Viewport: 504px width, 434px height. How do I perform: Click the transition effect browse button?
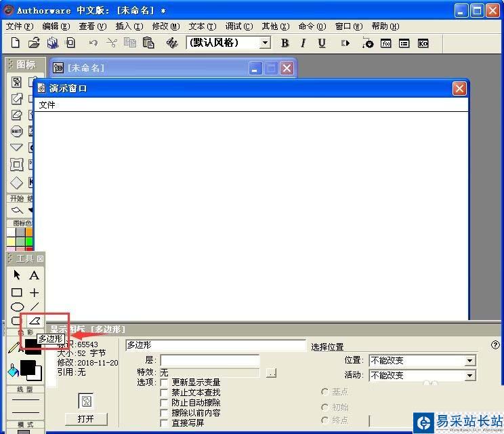pyautogui.click(x=271, y=373)
